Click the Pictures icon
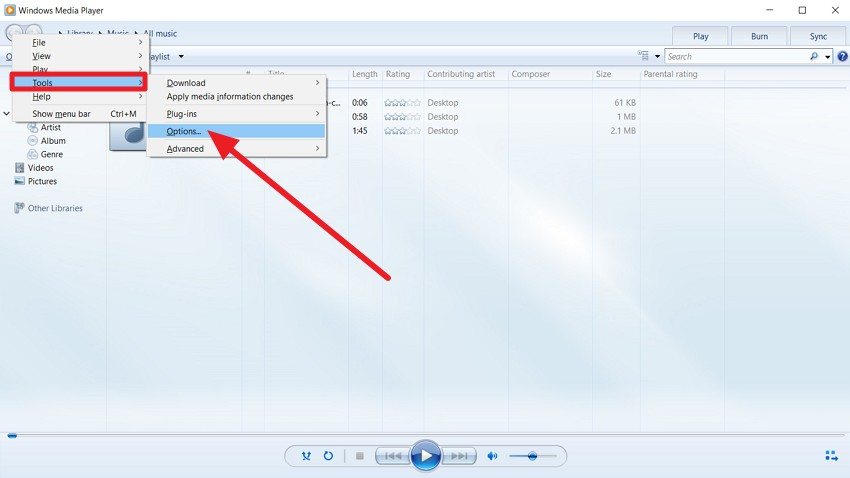Image resolution: width=850 pixels, height=478 pixels. tap(20, 181)
